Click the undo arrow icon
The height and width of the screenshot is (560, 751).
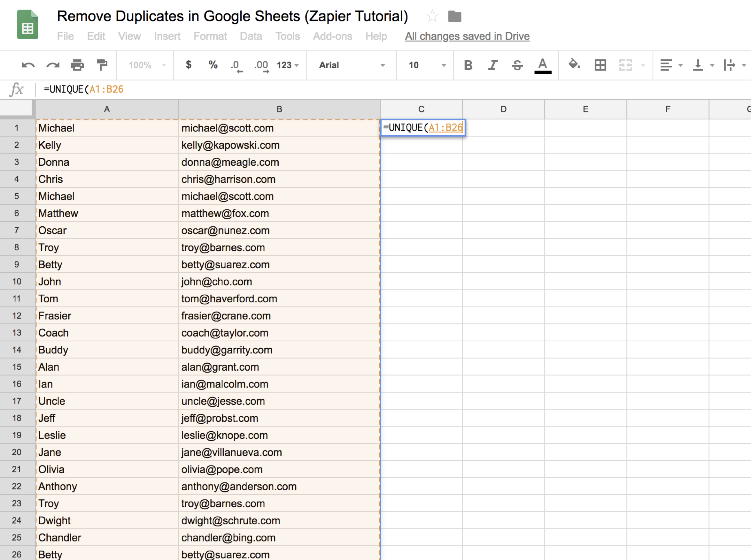point(28,65)
